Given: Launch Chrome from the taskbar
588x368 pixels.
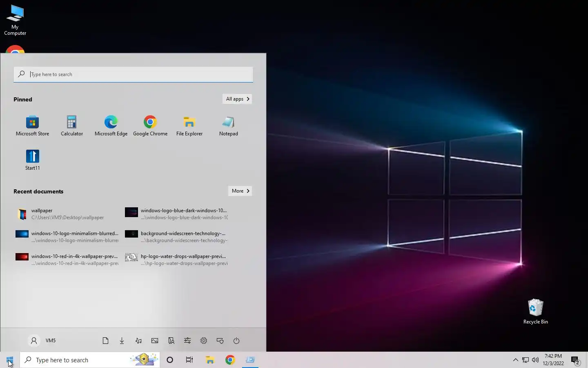Looking at the screenshot, I should [x=230, y=360].
